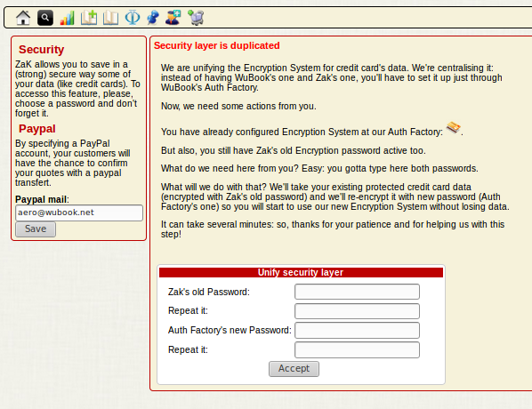The width and height of the screenshot is (532, 409).
Task: Click the blue Phi symbol icon
Action: 133,18
